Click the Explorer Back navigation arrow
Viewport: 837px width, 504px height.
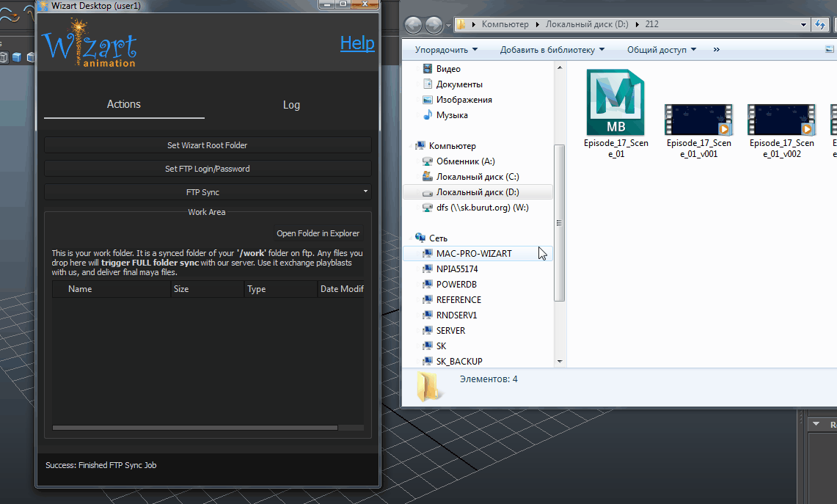[x=414, y=25]
